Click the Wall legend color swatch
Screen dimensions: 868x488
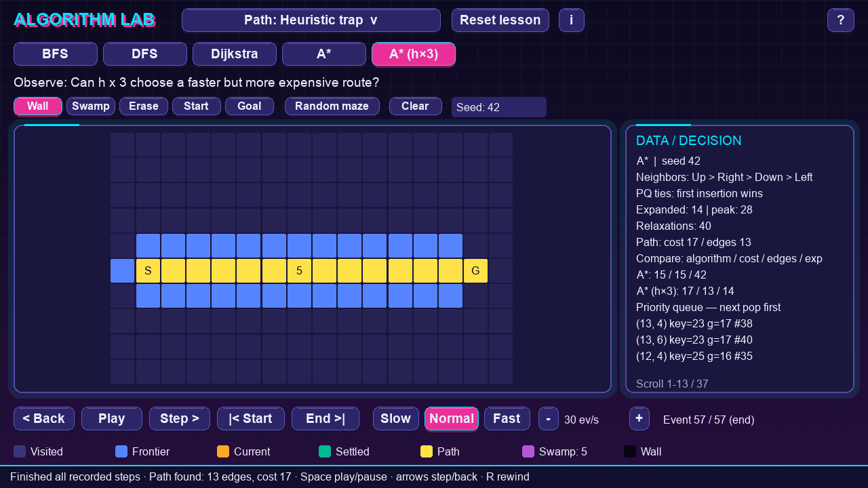click(630, 451)
